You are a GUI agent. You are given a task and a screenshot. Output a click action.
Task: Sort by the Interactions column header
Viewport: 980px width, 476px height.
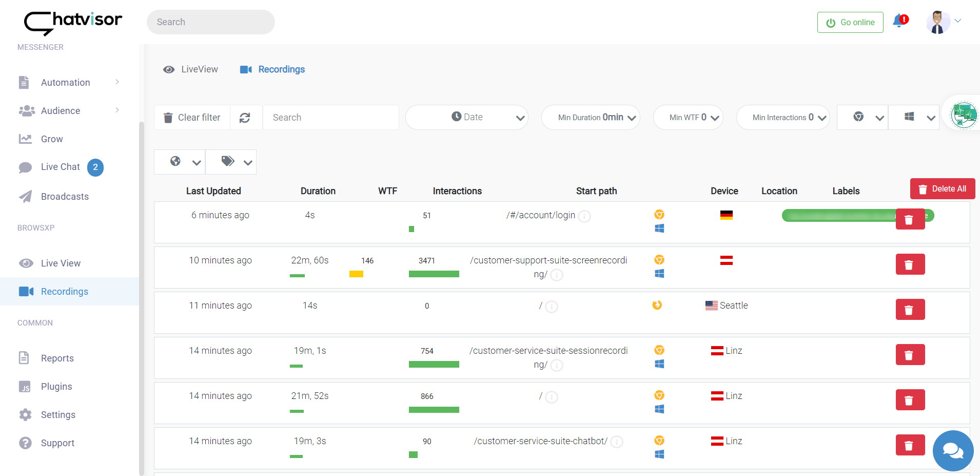point(457,191)
